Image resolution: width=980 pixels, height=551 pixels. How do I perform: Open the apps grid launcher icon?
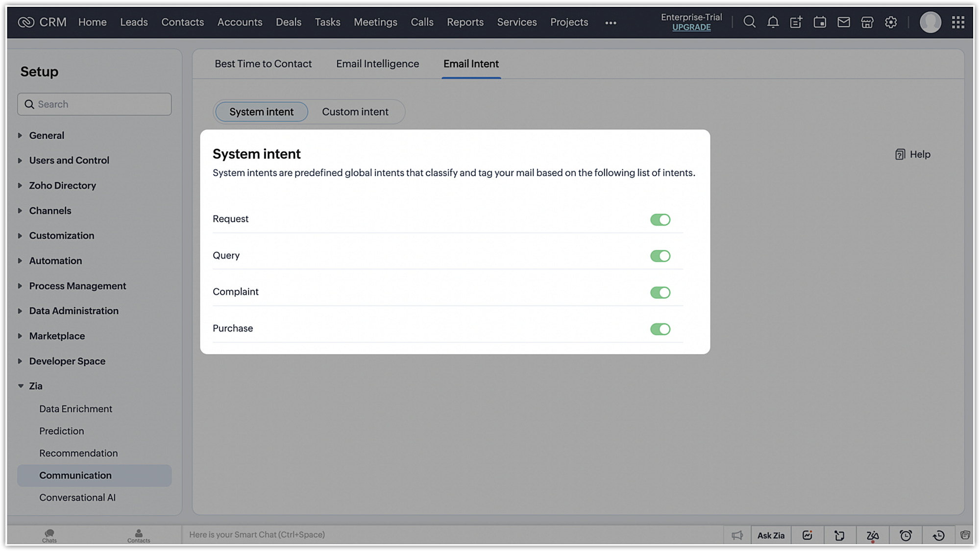click(958, 22)
